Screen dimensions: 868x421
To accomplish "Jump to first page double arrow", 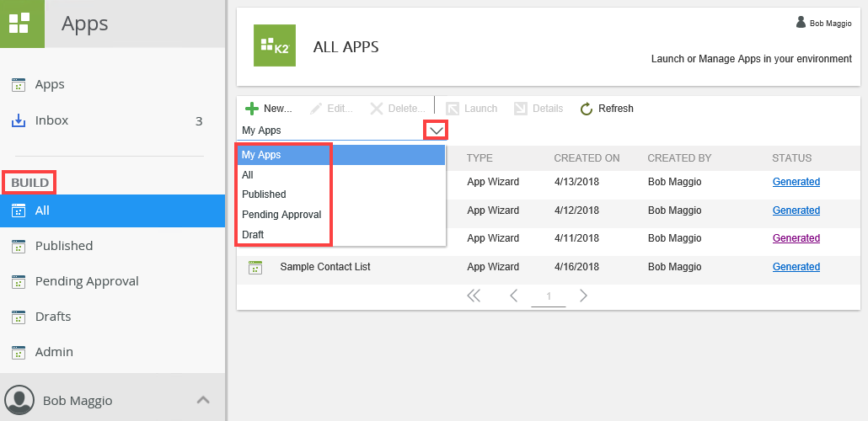I will tap(474, 296).
